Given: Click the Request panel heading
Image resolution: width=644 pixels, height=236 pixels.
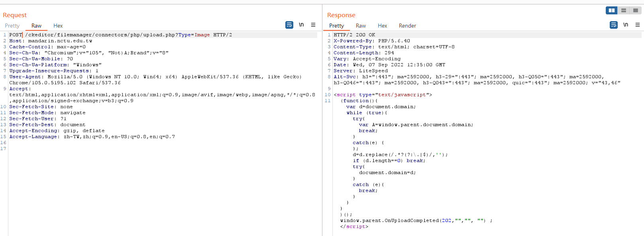Looking at the screenshot, I should point(15,15).
